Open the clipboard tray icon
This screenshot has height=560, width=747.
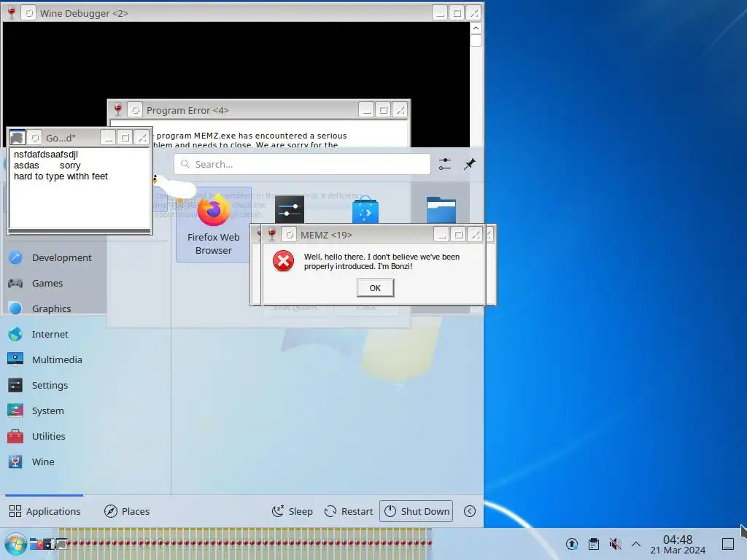click(x=594, y=544)
